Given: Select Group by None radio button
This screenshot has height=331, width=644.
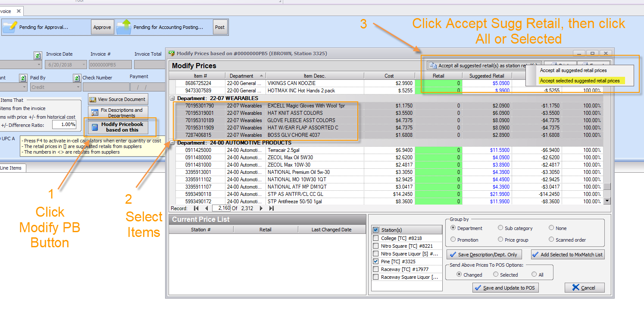Looking at the screenshot, I should (x=551, y=228).
